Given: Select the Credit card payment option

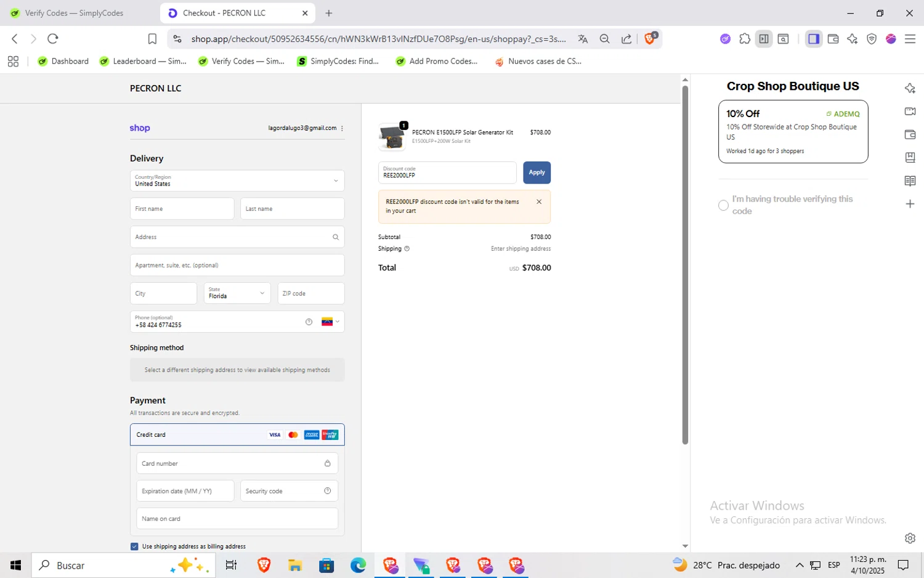Looking at the screenshot, I should point(237,434).
